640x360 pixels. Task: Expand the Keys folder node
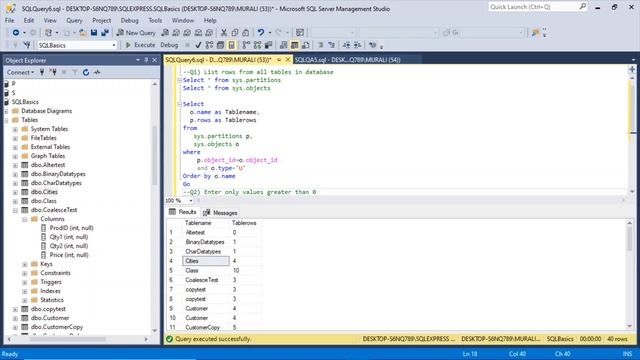[24, 264]
